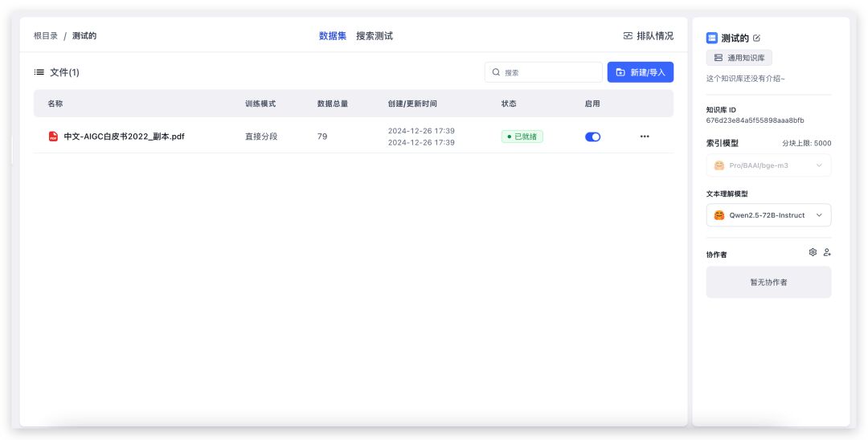The width and height of the screenshot is (868, 440).
Task: Click the edit pencil icon beside 测试的
Action: coord(756,38)
